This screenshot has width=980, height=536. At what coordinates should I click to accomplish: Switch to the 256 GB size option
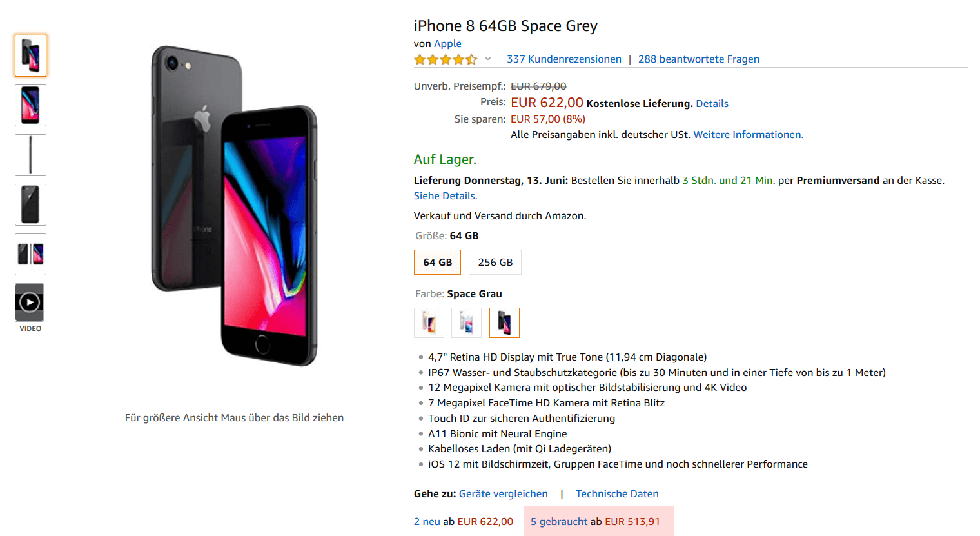495,263
